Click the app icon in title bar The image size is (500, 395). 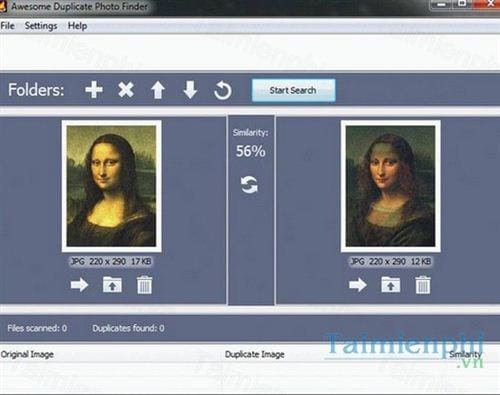[x=3, y=7]
